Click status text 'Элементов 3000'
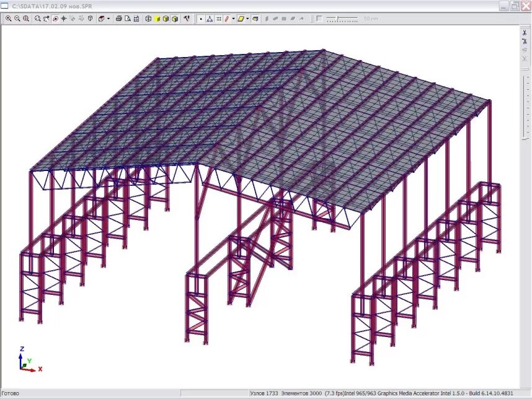The width and height of the screenshot is (532, 399). 301,393
